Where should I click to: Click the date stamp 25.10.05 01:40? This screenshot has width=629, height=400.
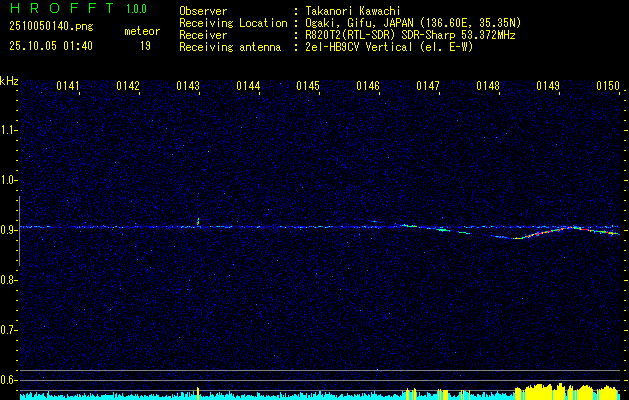point(51,46)
